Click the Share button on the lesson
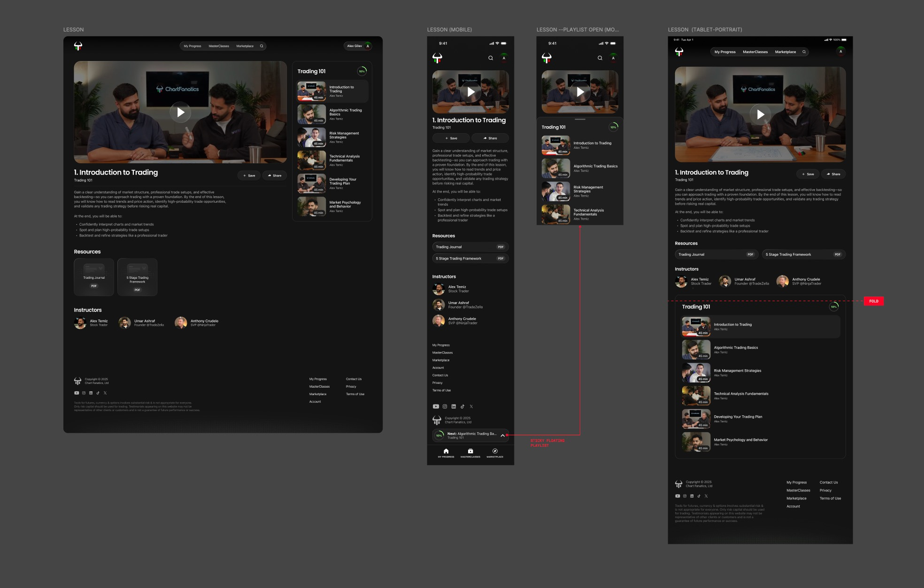 [275, 176]
